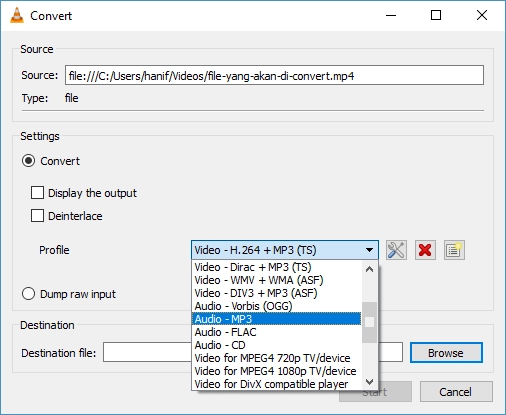Click into the Destination file field
Screen dimensions: 506x415
[253, 352]
